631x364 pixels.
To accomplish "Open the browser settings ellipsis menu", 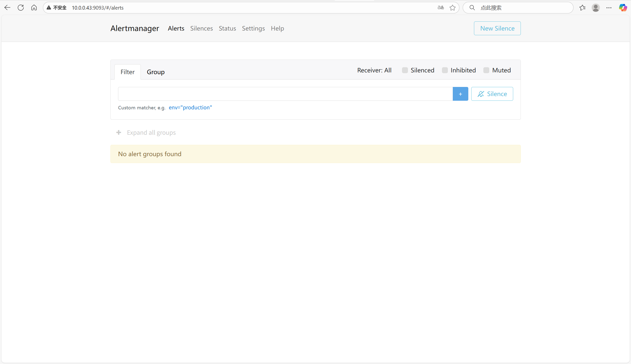I will (609, 8).
